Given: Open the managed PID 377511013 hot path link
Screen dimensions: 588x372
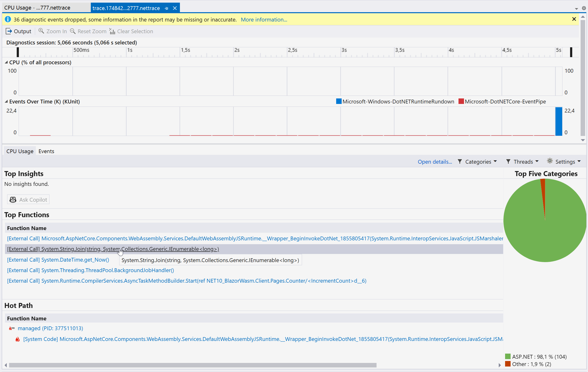Looking at the screenshot, I should pyautogui.click(x=50, y=328).
